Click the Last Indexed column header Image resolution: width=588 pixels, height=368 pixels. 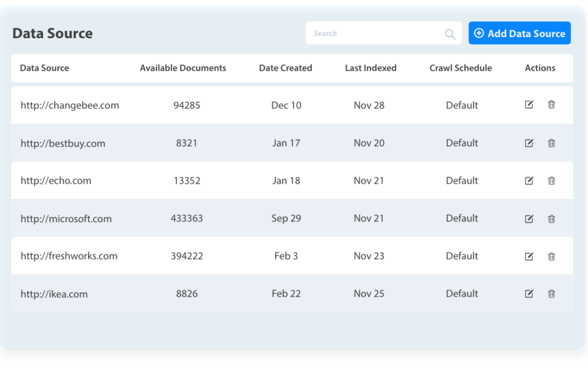370,68
